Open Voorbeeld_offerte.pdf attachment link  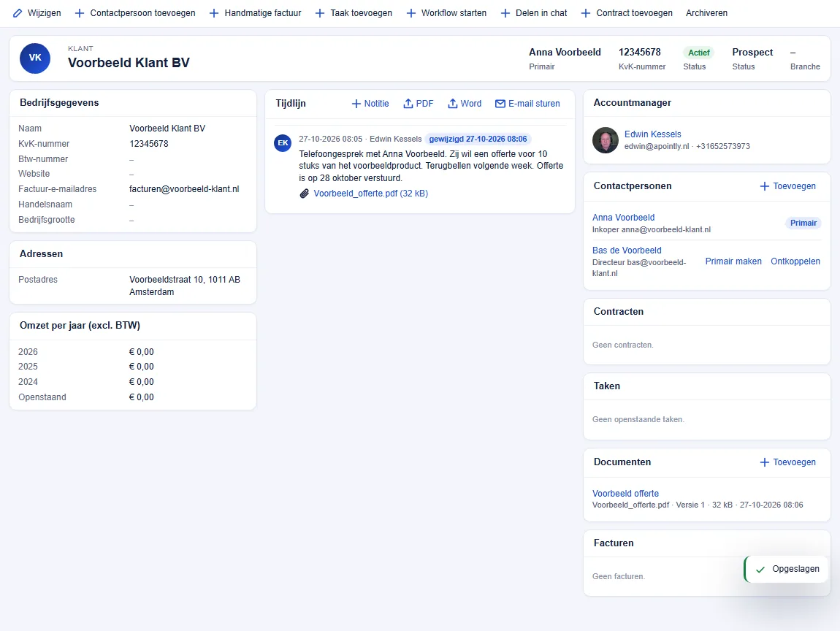tap(371, 194)
